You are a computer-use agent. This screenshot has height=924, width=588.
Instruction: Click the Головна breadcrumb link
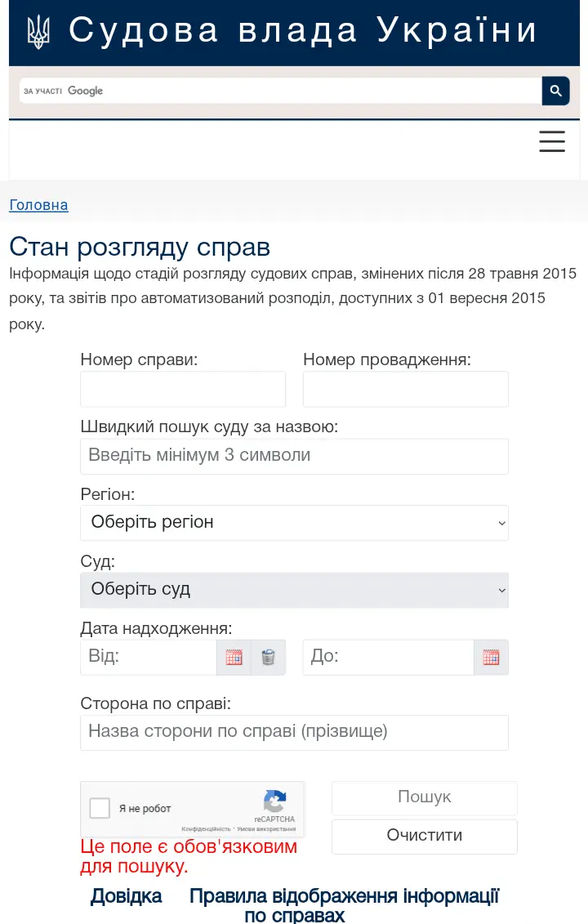[38, 205]
